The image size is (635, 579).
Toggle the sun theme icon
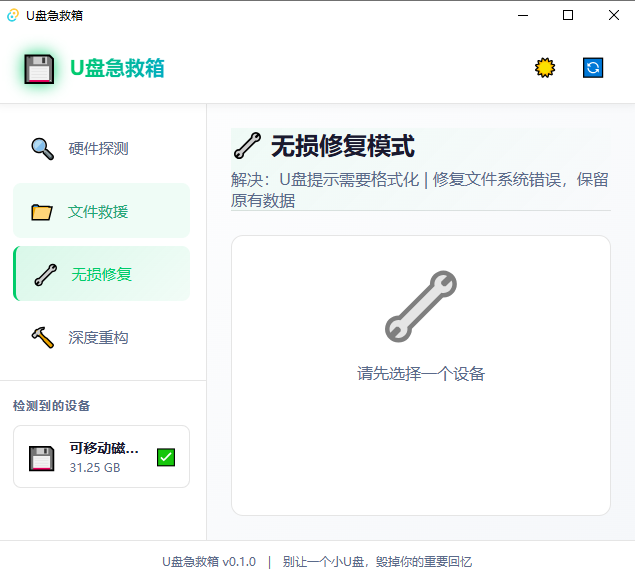544,68
